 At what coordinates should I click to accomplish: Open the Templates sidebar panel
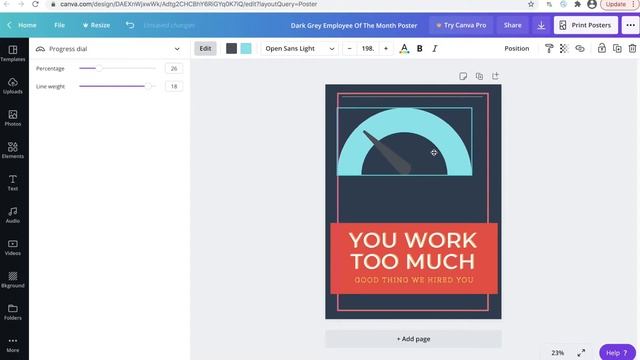13,53
